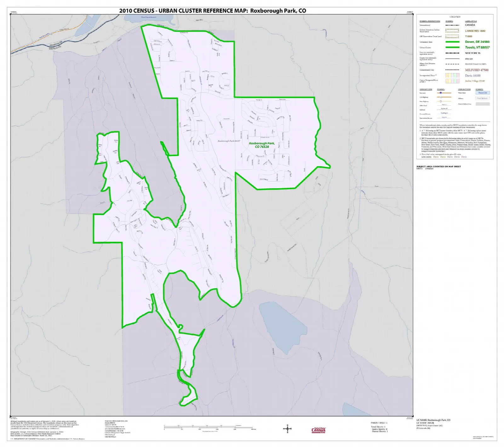Viewport: 504px width, 447px height.
Task: Click the United States Census Bureau logo
Action: [x=318, y=430]
